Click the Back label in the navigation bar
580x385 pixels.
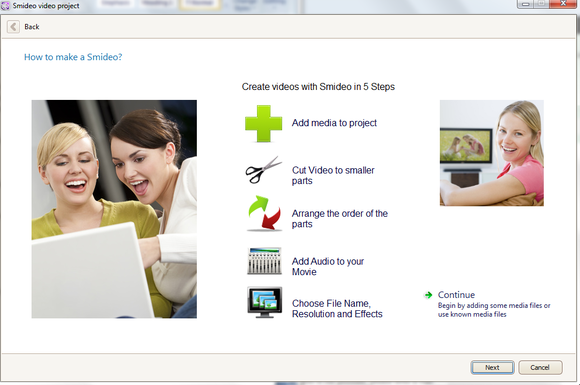pyautogui.click(x=31, y=27)
